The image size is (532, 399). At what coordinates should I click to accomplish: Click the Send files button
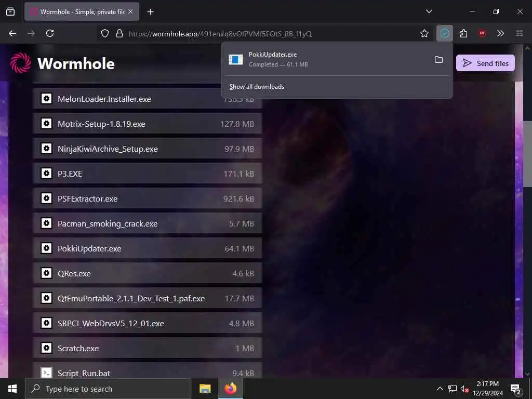click(x=485, y=63)
